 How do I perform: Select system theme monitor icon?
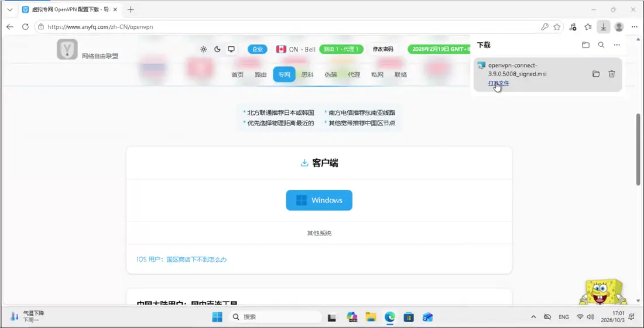231,49
